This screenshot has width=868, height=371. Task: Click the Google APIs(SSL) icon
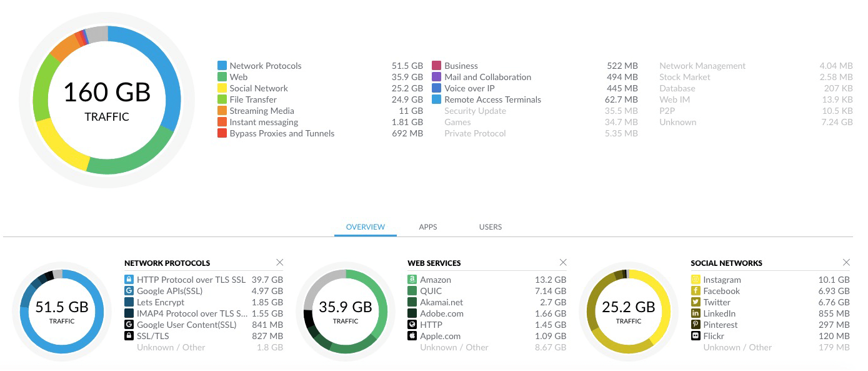tap(129, 291)
